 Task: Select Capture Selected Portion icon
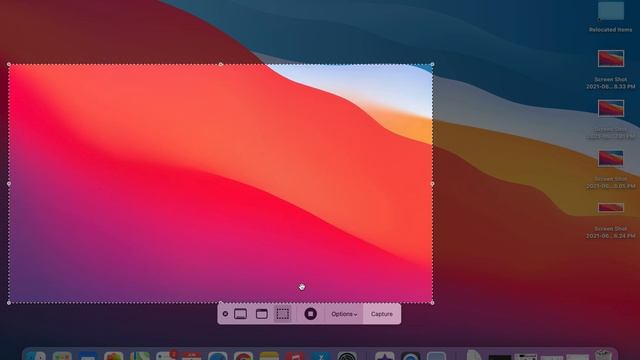pyautogui.click(x=282, y=314)
